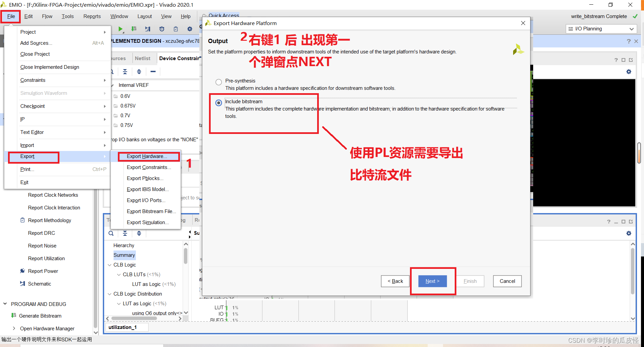
Task: Choose Export Hardware from submenu
Action: point(147,156)
